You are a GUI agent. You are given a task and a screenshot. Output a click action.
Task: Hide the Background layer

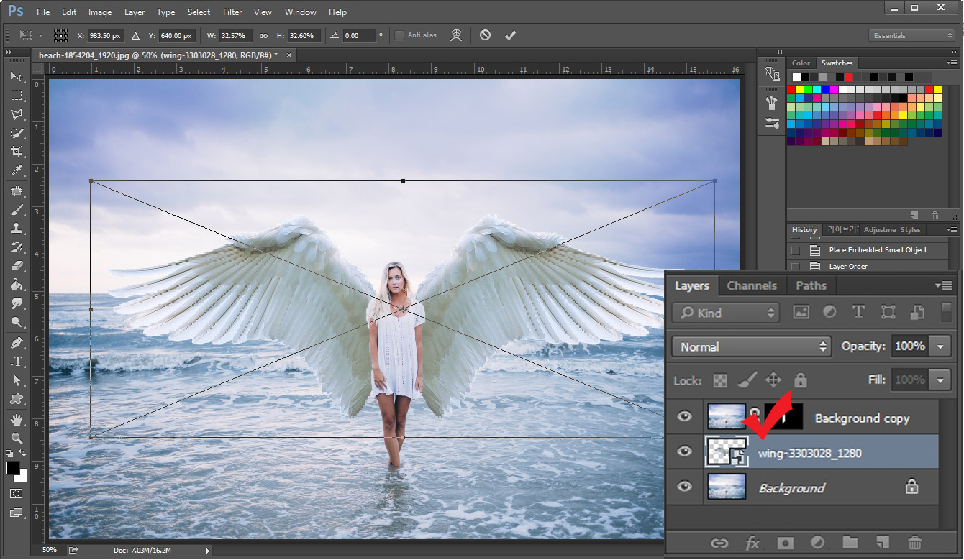click(x=684, y=487)
